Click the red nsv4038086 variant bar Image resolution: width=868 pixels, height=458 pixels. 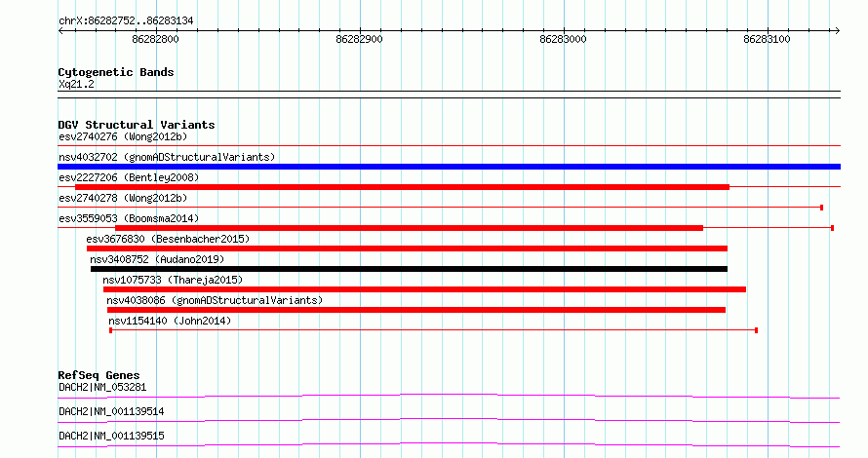416,310
